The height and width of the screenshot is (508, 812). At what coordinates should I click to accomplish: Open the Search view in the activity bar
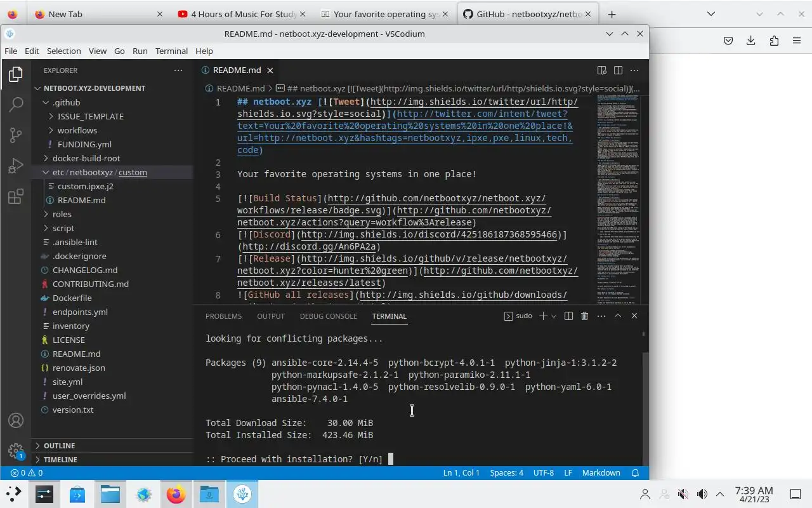point(16,104)
